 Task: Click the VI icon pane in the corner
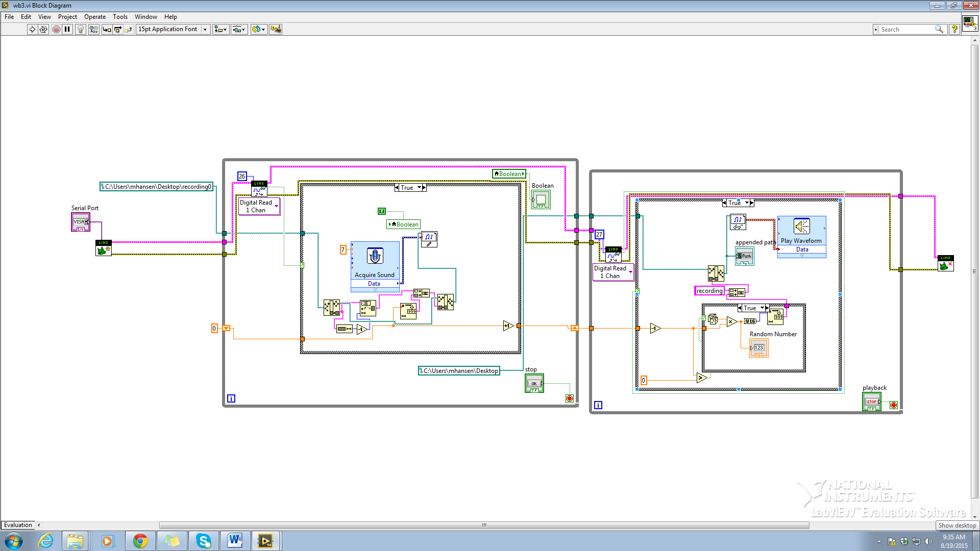pos(970,24)
